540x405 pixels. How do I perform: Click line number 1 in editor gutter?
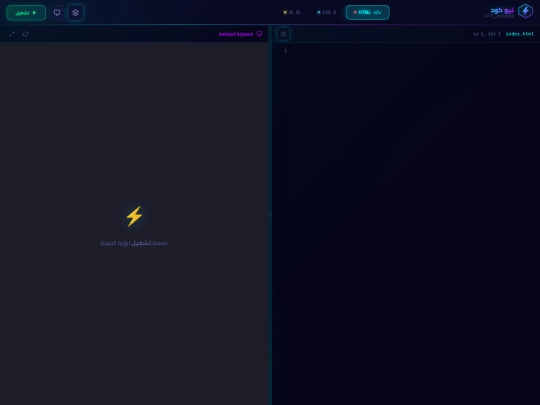[x=285, y=51]
